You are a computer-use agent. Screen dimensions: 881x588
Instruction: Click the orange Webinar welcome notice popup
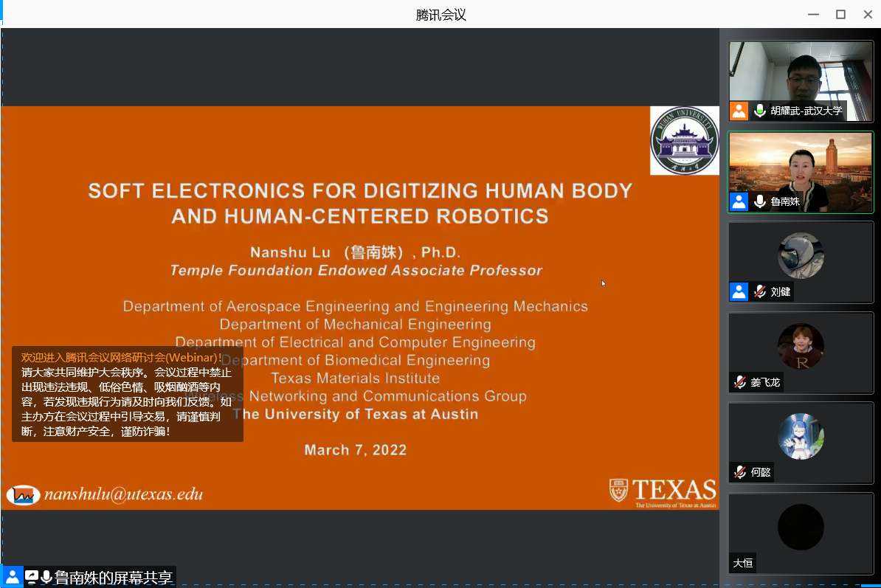tap(127, 394)
